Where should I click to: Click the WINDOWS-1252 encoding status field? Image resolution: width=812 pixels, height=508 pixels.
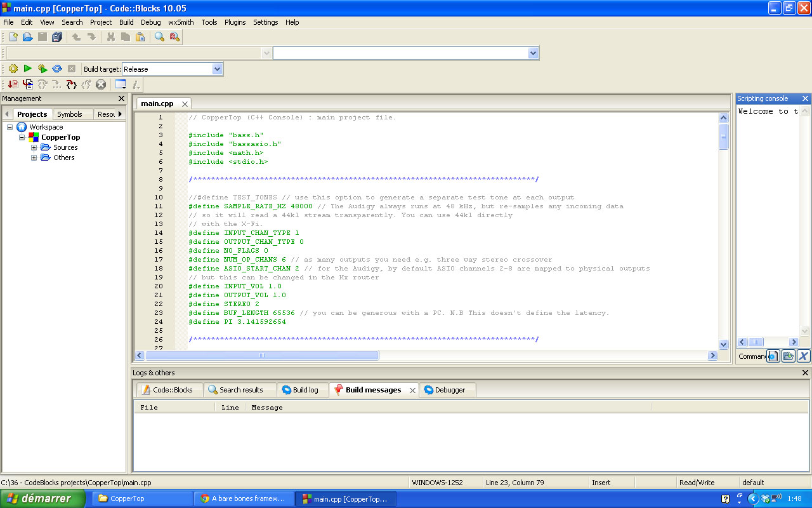coord(438,483)
